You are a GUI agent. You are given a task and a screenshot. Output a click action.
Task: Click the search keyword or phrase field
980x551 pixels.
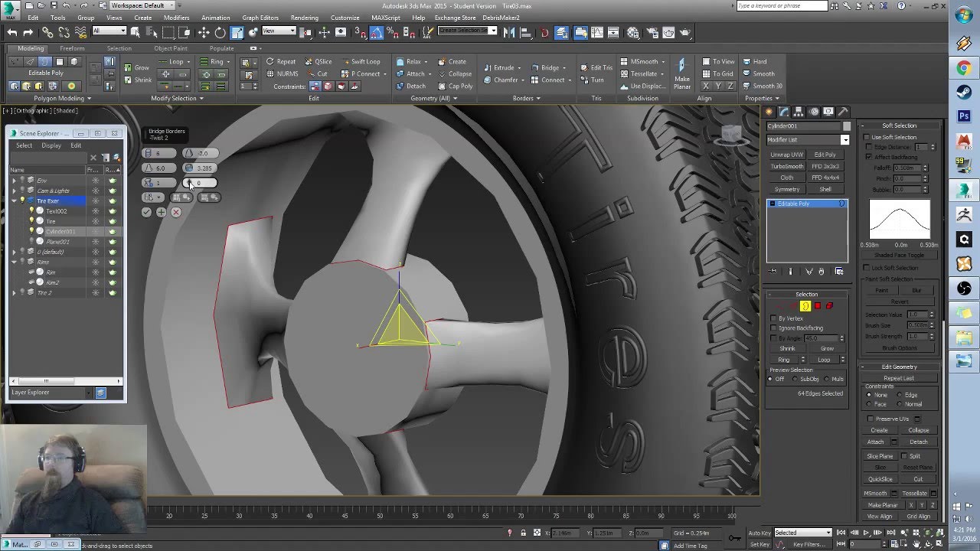[x=781, y=5]
